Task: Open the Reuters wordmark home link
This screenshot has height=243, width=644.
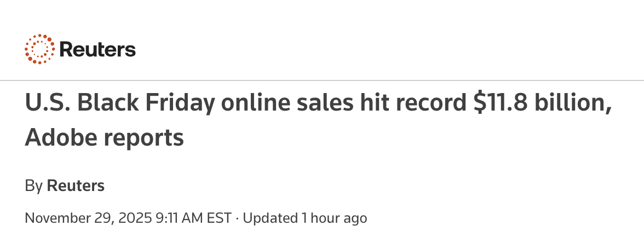Action: tap(97, 50)
